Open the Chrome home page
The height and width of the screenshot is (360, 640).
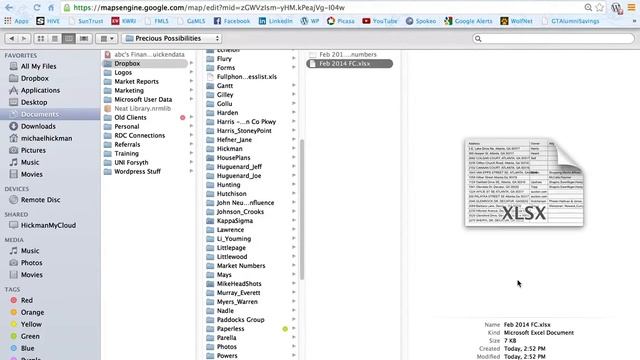51,7
